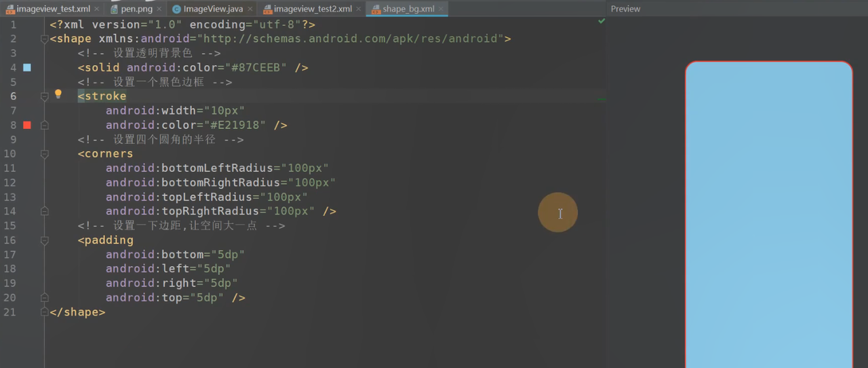Click the Java class icon on ImageView.java tab
The image size is (868, 368).
[x=177, y=9]
